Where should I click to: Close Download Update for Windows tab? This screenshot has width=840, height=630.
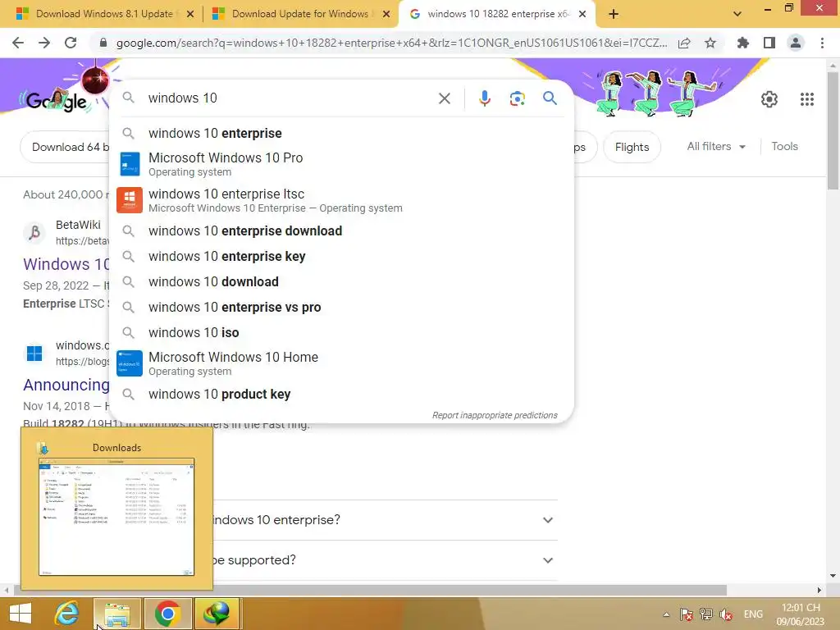(x=386, y=14)
